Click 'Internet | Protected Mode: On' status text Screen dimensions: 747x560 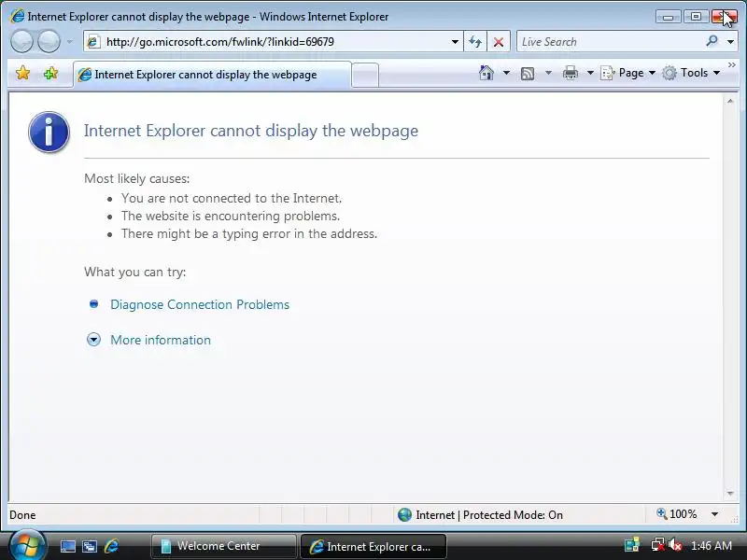pyautogui.click(x=489, y=515)
